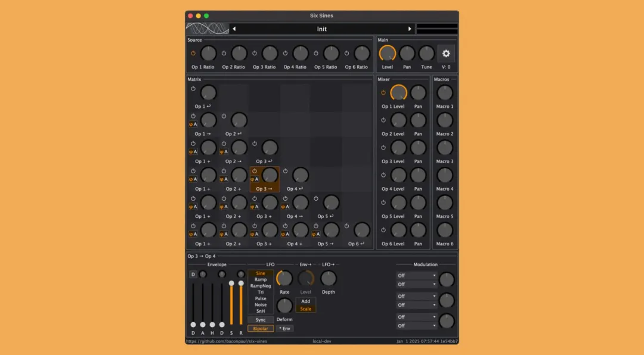Enable Op 3 feedback power icon in Matrix

[255, 143]
